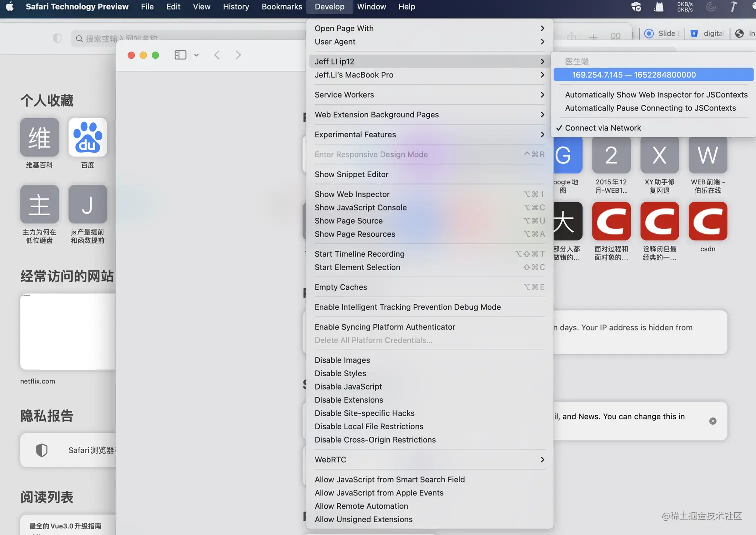Open the 主力为何在低位砸盘 favorite
Viewport: 756px width, 535px height.
click(40, 204)
